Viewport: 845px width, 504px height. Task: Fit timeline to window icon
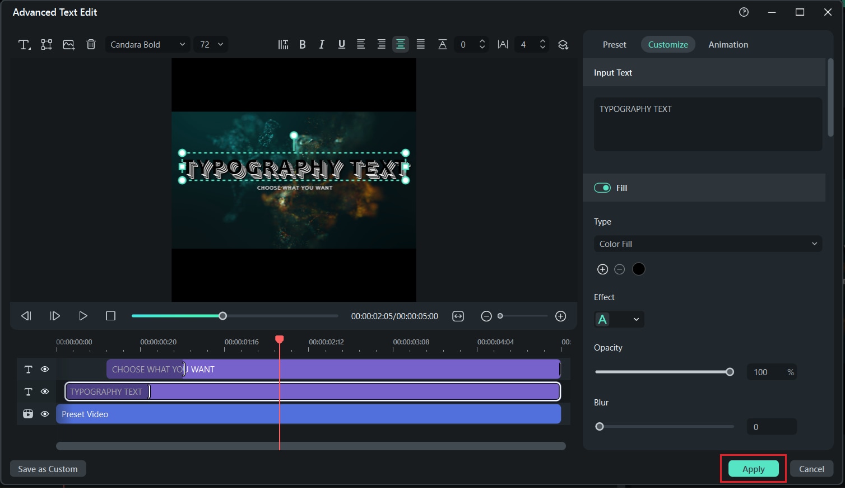[458, 316]
